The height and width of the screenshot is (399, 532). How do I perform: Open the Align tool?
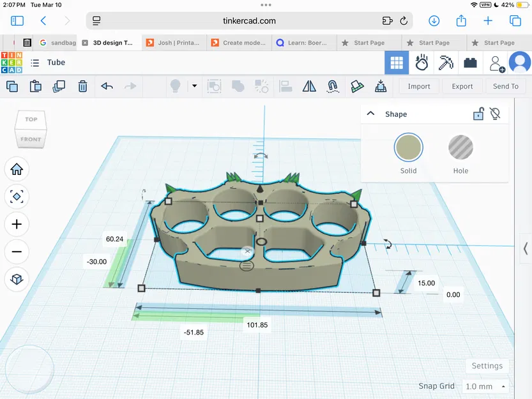tap(285, 86)
